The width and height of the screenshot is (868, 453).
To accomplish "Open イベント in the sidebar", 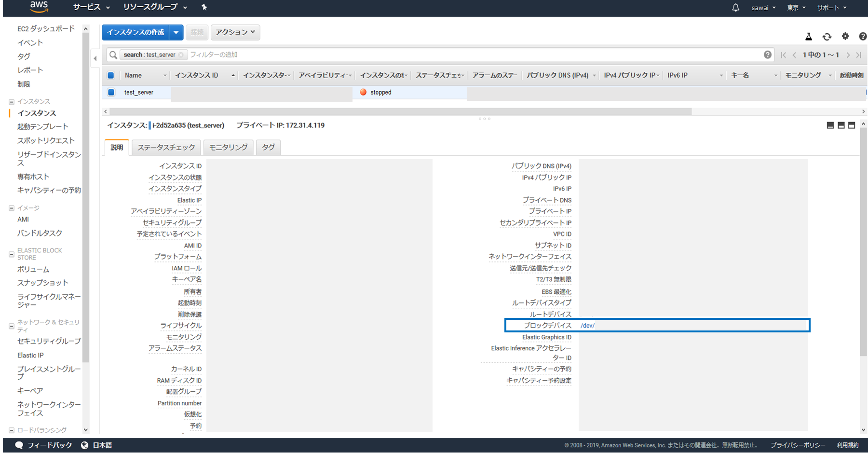I will pyautogui.click(x=30, y=43).
